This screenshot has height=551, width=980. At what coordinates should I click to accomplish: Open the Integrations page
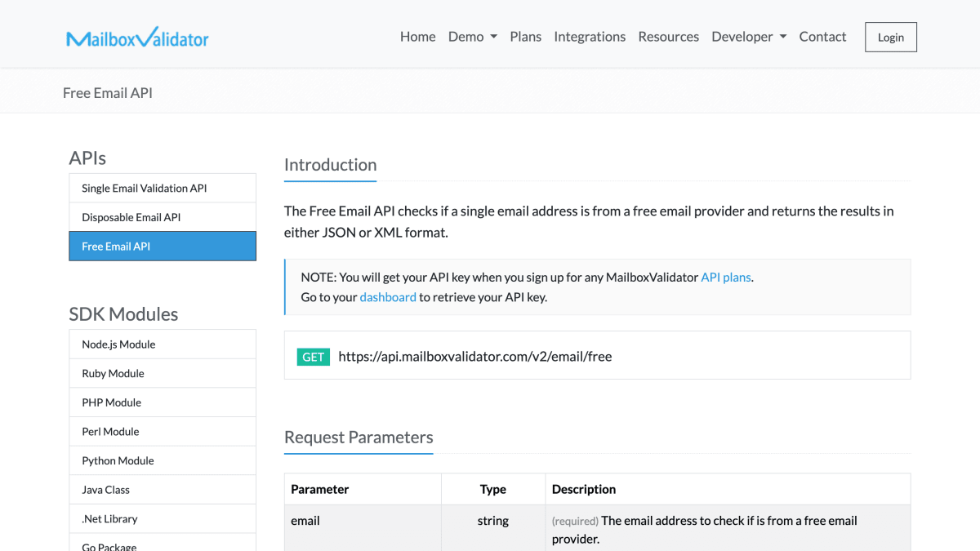(x=590, y=37)
